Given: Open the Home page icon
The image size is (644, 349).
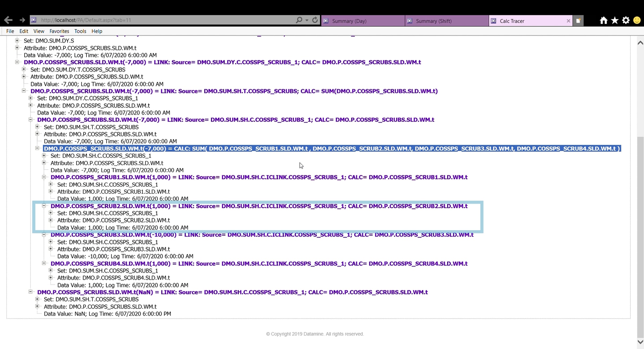Looking at the screenshot, I should click(x=603, y=20).
